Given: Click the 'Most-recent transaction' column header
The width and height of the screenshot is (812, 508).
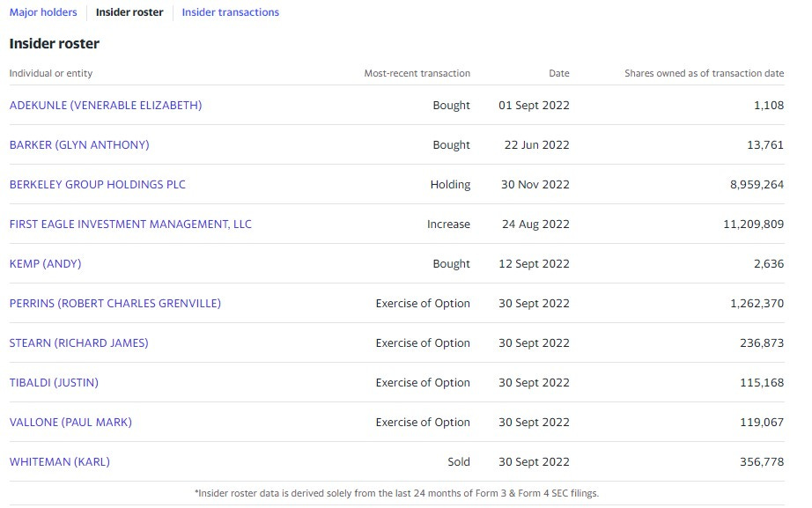Looking at the screenshot, I should [x=417, y=73].
